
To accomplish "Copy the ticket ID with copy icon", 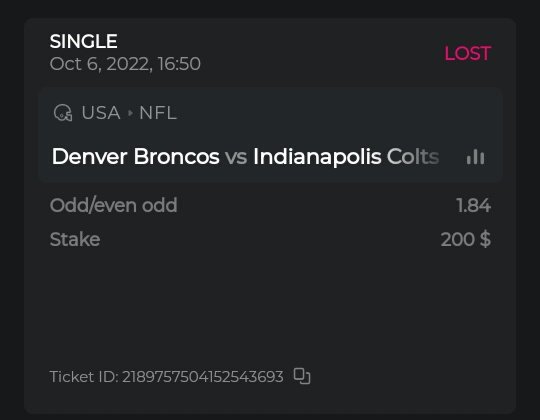I will (302, 376).
